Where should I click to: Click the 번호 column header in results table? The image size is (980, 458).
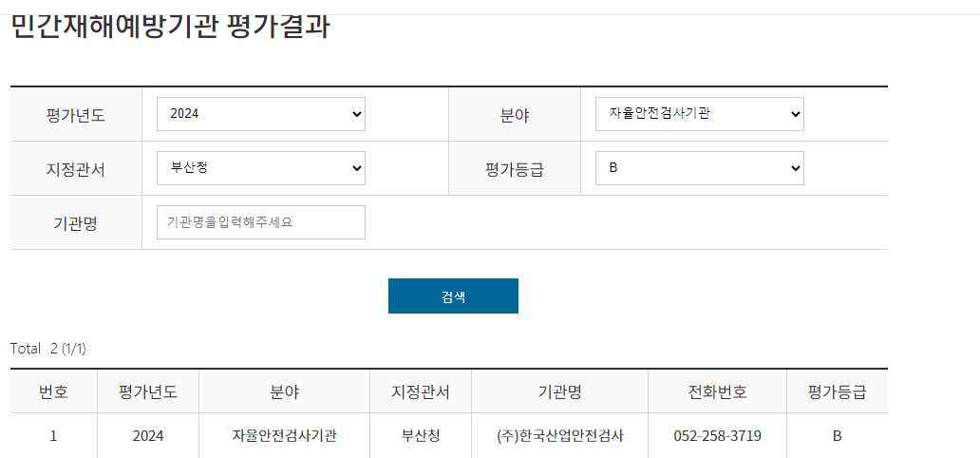(x=53, y=391)
